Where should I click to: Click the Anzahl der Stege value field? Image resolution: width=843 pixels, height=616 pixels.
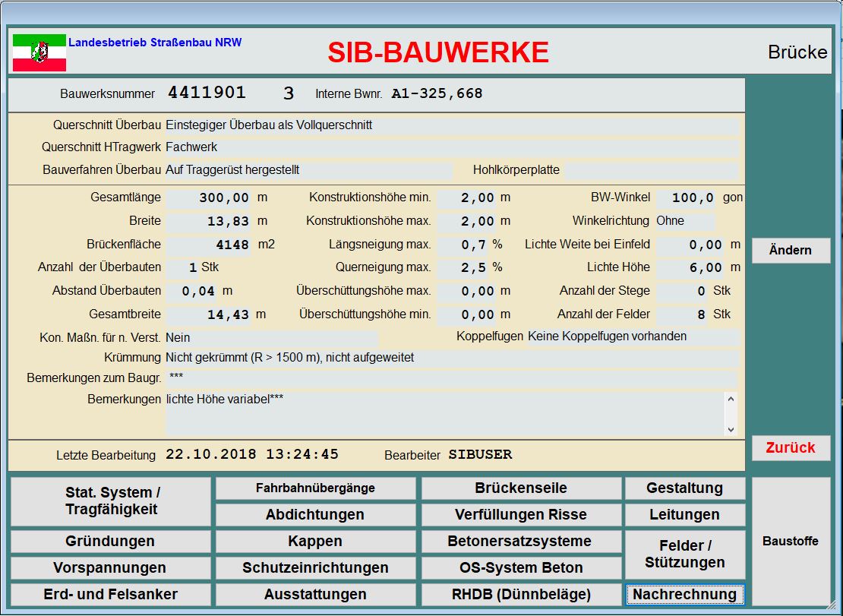pyautogui.click(x=682, y=292)
